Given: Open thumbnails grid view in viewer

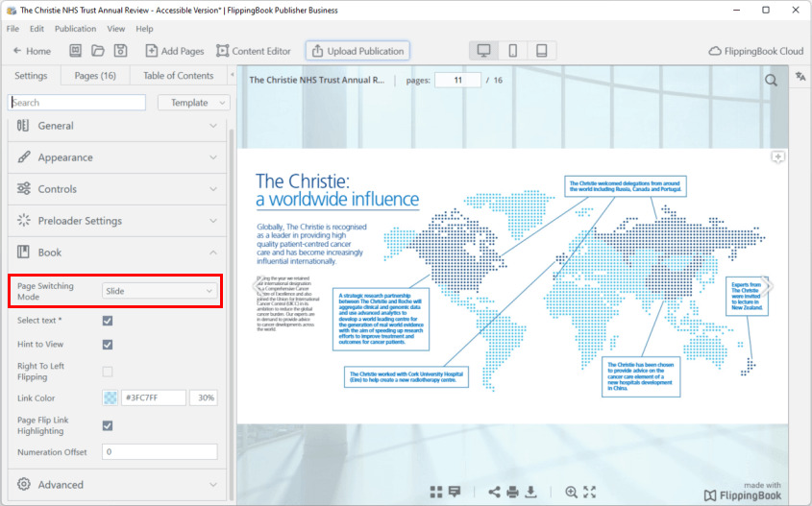Looking at the screenshot, I should (436, 492).
